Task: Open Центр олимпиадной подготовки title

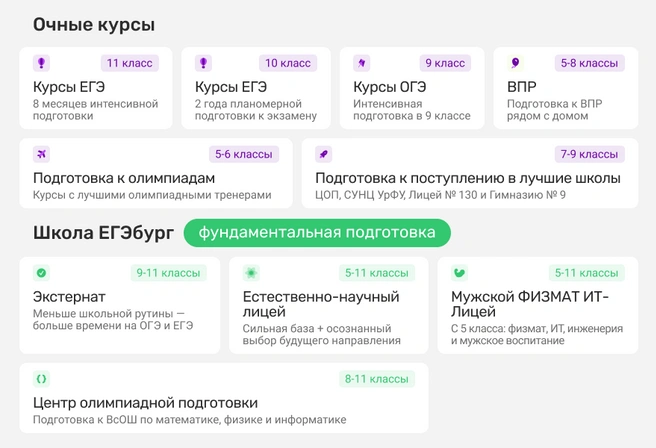Action: pyautogui.click(x=146, y=403)
